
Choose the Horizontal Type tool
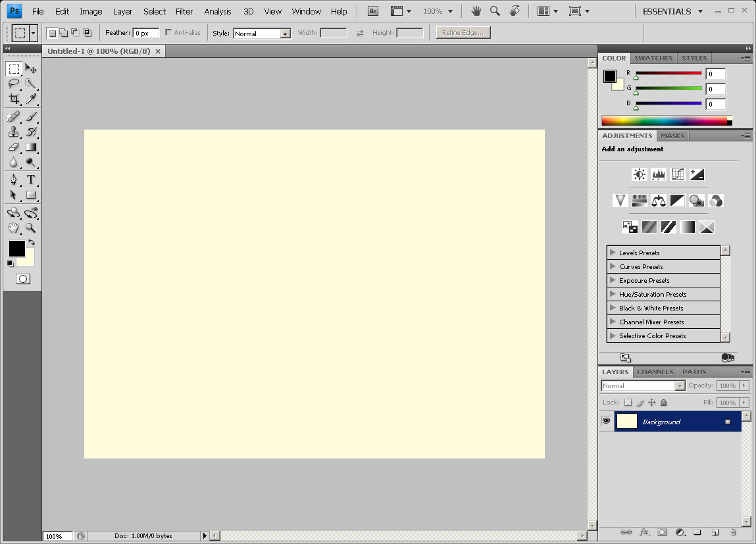tap(31, 180)
